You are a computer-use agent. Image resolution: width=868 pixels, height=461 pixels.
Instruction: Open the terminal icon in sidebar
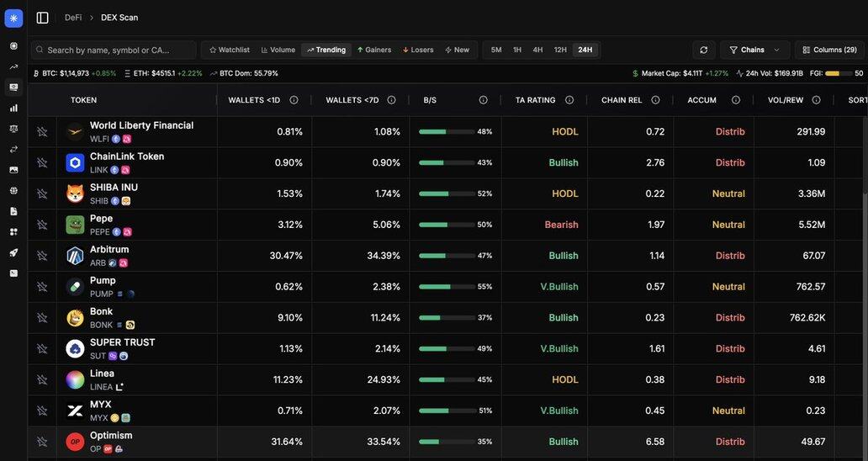[x=13, y=273]
